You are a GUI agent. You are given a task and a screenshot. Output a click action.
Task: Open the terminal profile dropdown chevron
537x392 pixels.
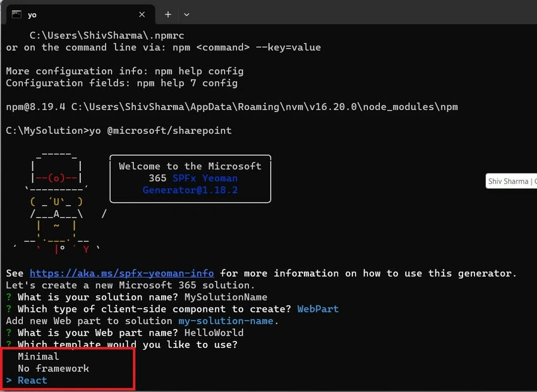pyautogui.click(x=186, y=15)
